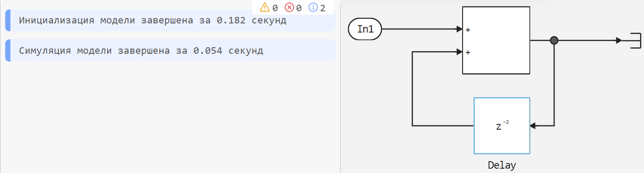This screenshot has width=644, height=173.
Task: Select the simulation completed in 0.054 seconds message
Action: (170, 50)
